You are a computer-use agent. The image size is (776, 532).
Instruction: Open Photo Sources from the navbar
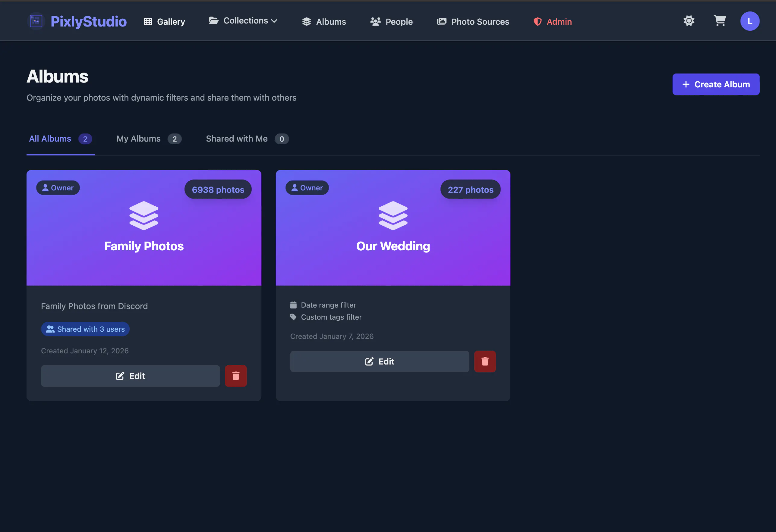[473, 22]
